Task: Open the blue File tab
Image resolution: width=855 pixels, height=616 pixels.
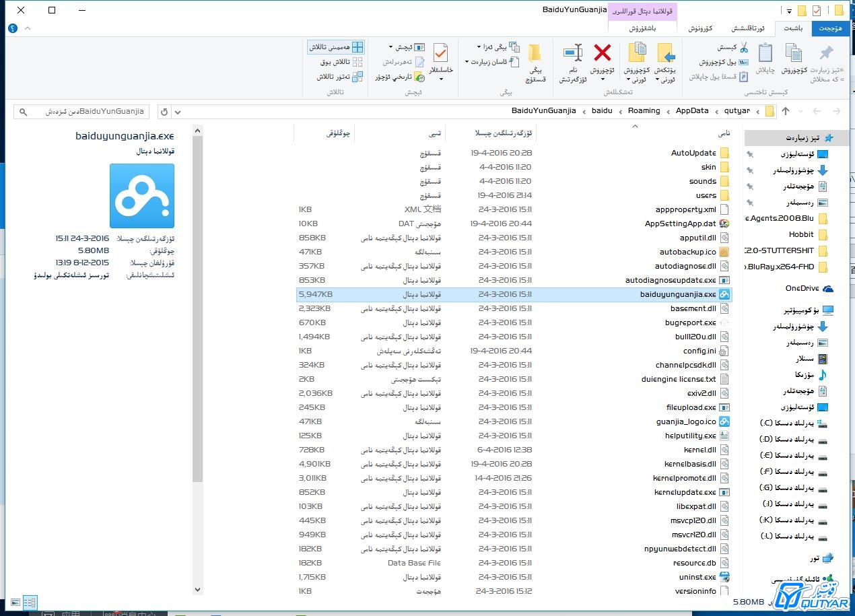Action: click(830, 28)
